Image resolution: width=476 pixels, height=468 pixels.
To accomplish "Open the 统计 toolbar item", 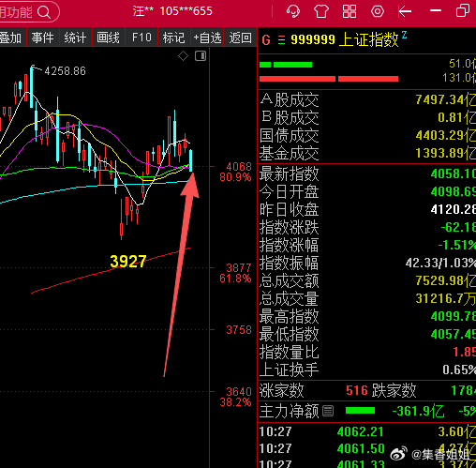I will [x=75, y=38].
